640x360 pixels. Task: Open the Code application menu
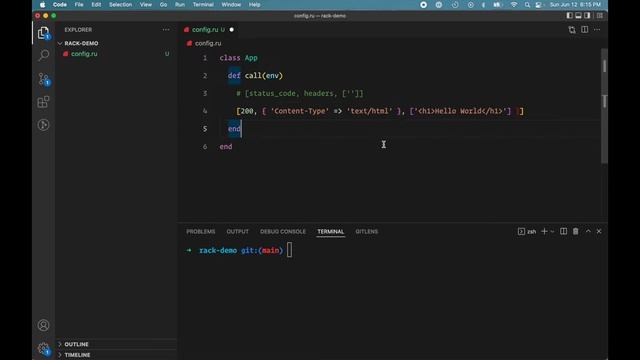60,4
